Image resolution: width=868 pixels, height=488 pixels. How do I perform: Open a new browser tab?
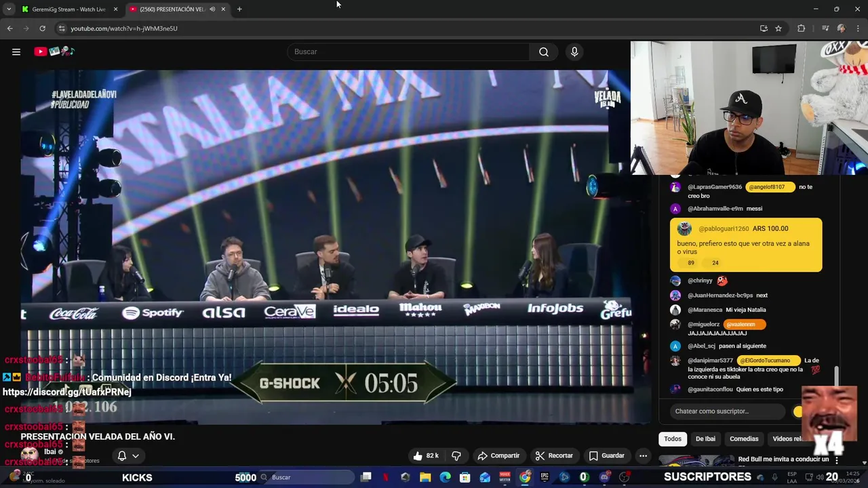[239, 9]
